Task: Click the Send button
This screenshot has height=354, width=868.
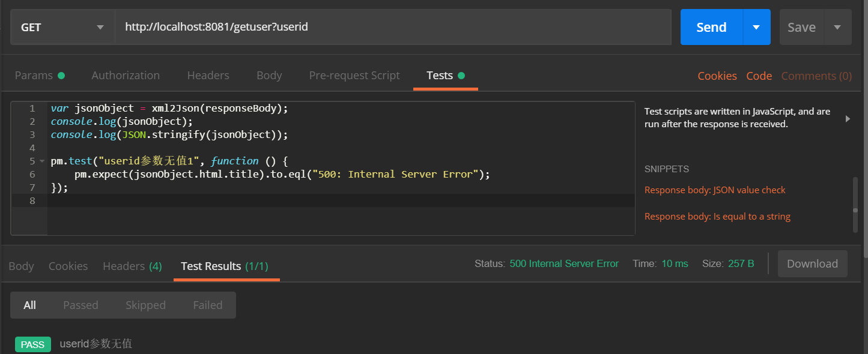Action: [711, 28]
